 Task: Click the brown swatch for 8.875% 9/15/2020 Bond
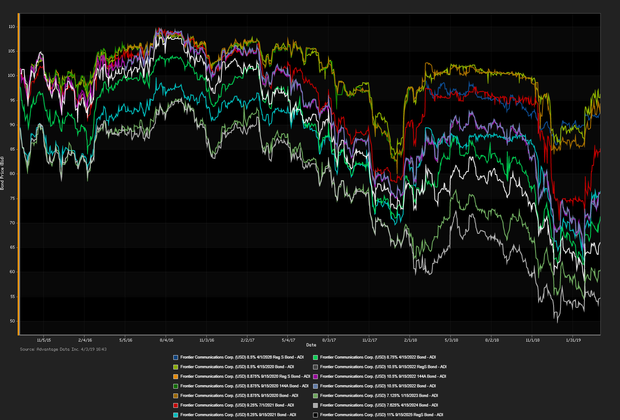(x=176, y=395)
